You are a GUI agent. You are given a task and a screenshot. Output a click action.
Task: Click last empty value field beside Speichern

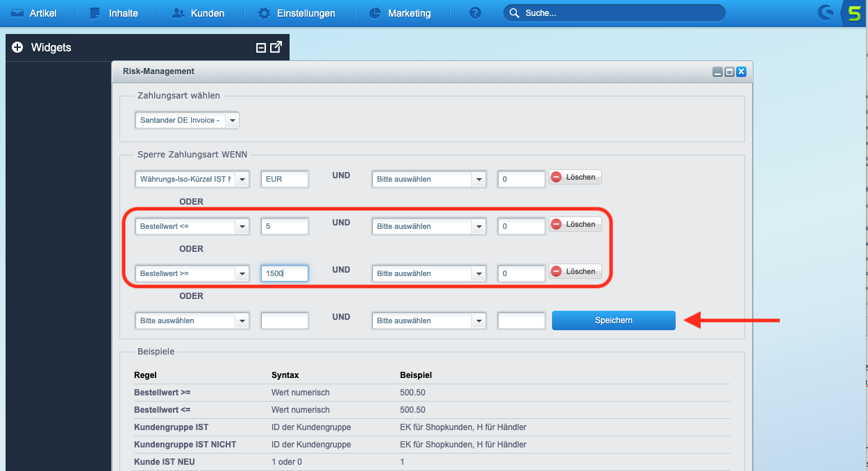point(521,320)
